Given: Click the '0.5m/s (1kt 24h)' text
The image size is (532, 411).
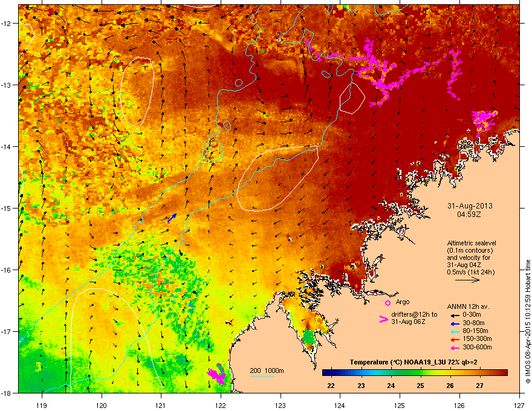Looking at the screenshot, I should point(470,272).
